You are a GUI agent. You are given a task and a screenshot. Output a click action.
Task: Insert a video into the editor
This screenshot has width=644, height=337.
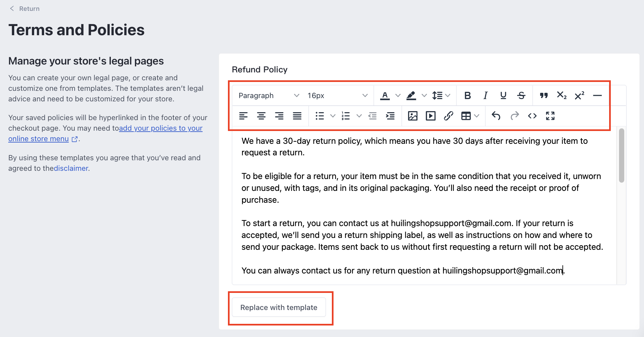tap(431, 116)
